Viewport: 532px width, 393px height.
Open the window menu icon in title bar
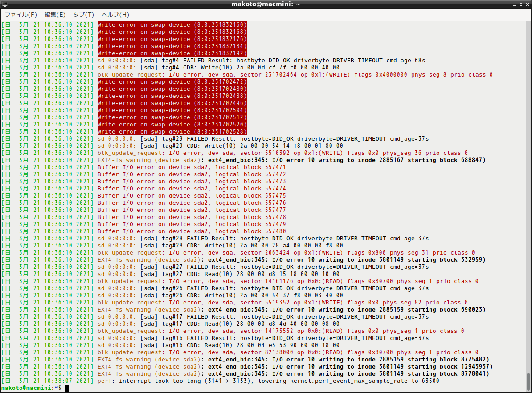pyautogui.click(x=4, y=4)
